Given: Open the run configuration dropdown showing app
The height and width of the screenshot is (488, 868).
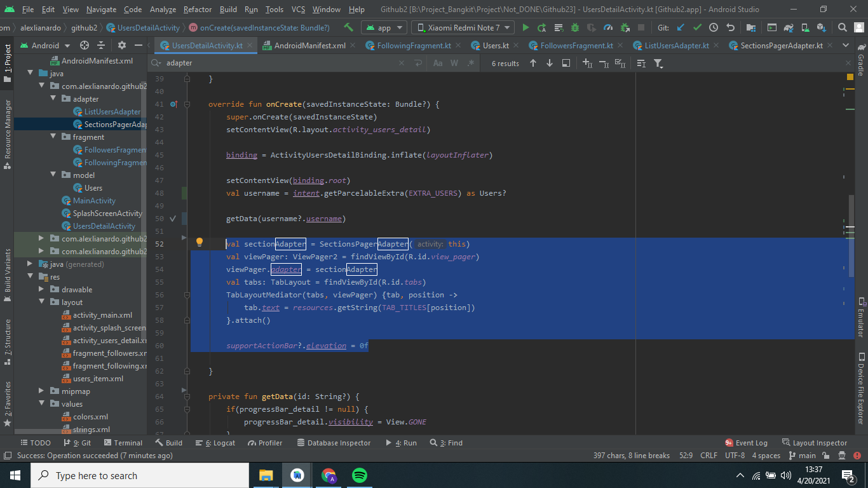Looking at the screenshot, I should click(x=384, y=28).
